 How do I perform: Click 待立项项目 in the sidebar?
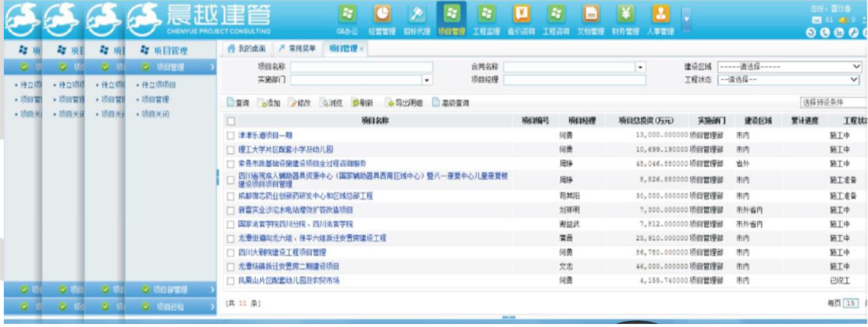coord(159,85)
